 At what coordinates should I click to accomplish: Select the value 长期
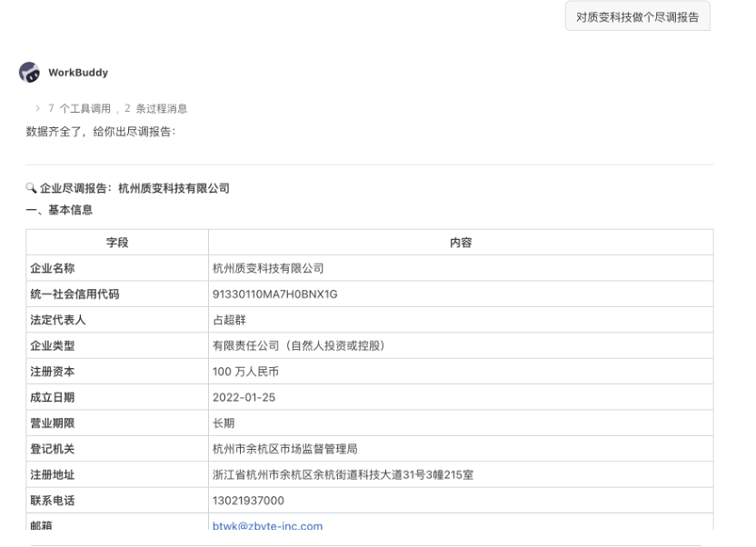224,423
